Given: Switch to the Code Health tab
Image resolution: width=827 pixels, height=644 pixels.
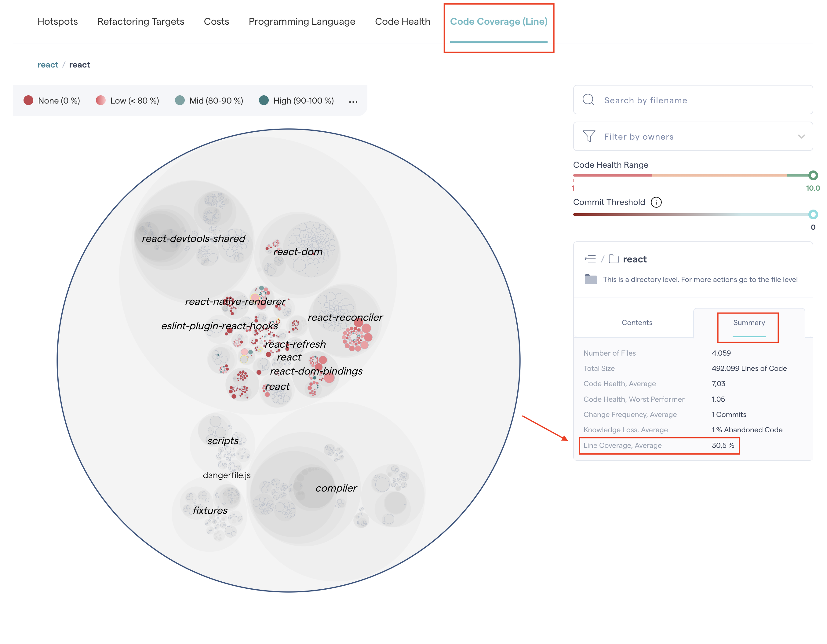Looking at the screenshot, I should point(403,22).
